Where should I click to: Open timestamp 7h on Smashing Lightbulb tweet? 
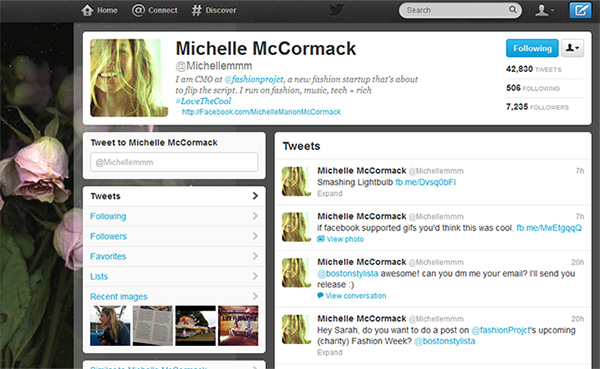click(580, 171)
